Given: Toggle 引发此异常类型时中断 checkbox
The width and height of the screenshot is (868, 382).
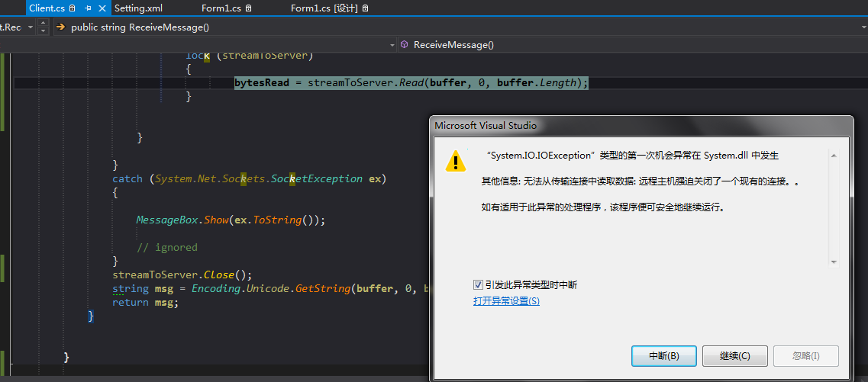Looking at the screenshot, I should point(479,285).
